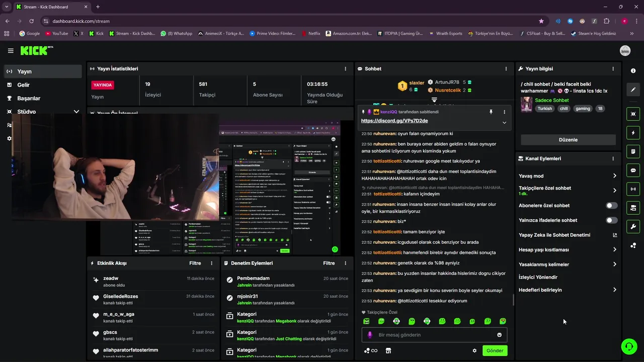The image size is (644, 362).
Task: Click the lightning bolt activity icon in right rail
Action: pyautogui.click(x=633, y=133)
